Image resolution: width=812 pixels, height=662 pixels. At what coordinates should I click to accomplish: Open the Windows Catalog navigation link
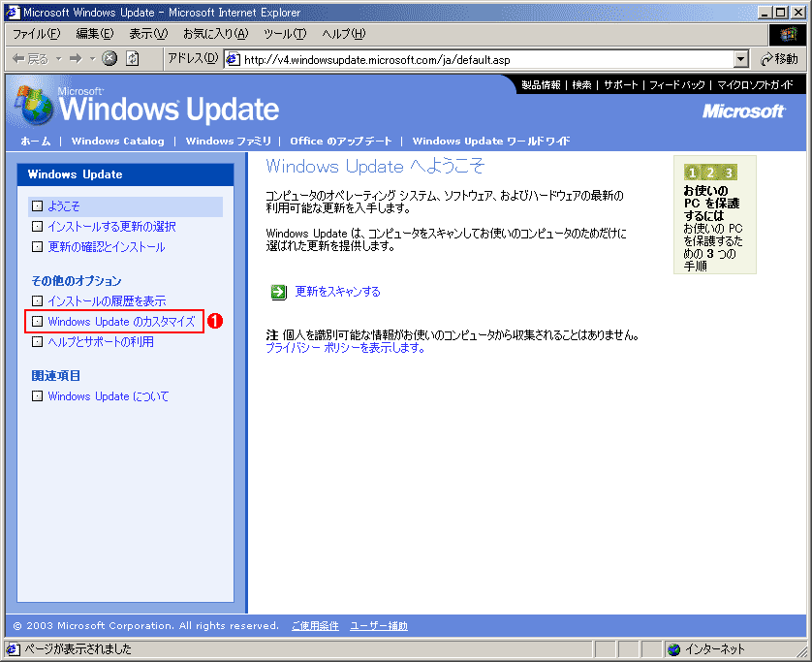pos(117,141)
